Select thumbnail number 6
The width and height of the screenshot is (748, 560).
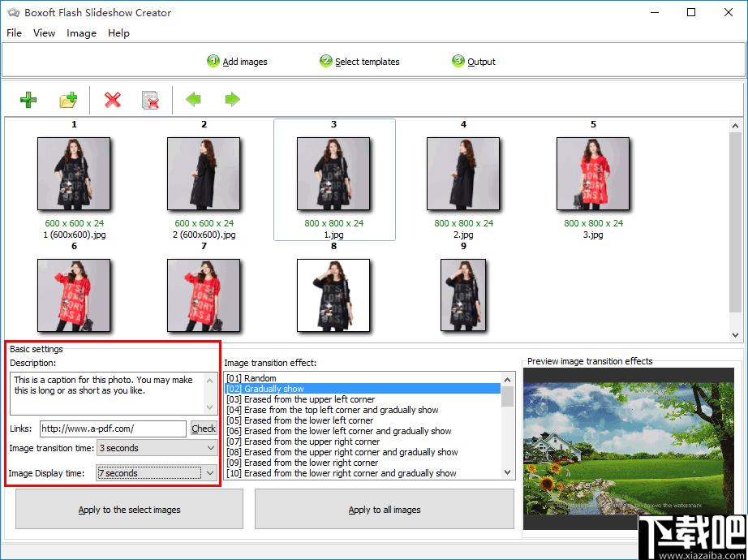click(74, 295)
